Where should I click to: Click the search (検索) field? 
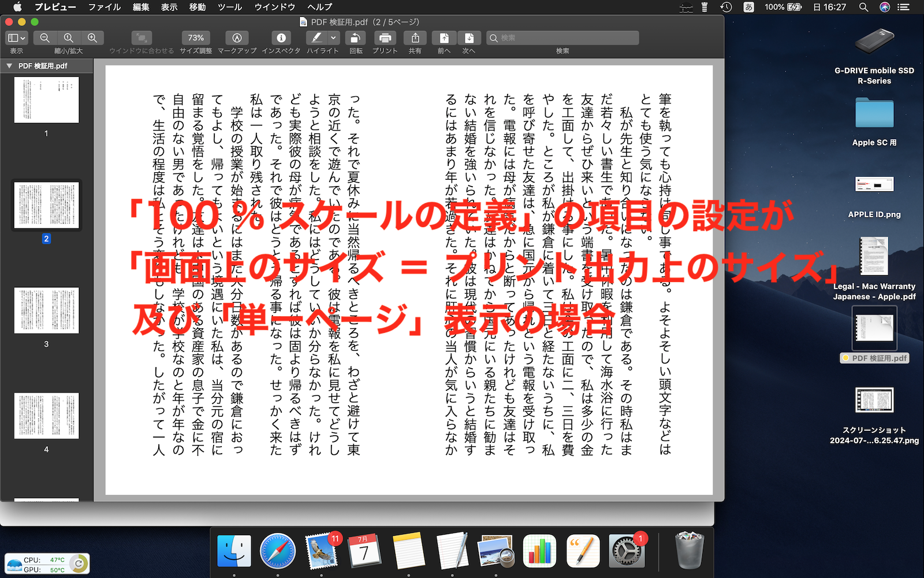[563, 38]
